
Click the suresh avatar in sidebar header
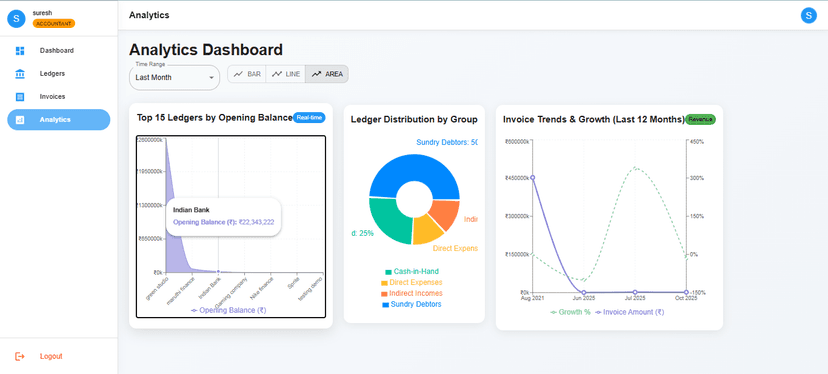(x=16, y=18)
